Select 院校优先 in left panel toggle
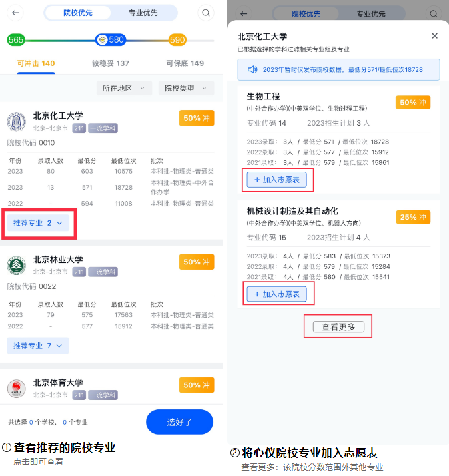The width and height of the screenshot is (449, 476). [x=78, y=13]
